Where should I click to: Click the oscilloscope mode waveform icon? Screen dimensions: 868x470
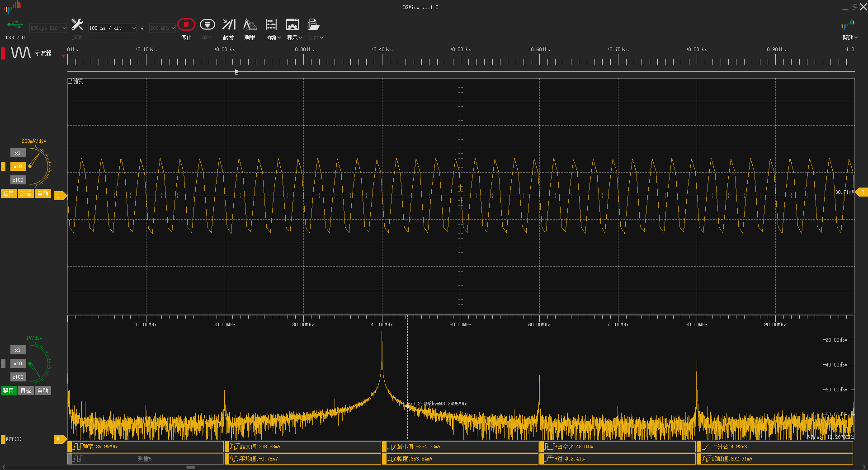21,53
